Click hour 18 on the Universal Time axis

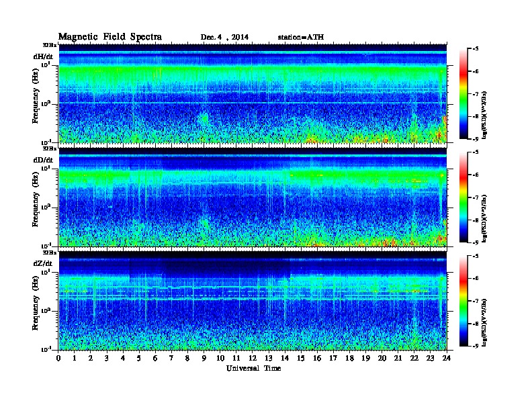pyautogui.click(x=349, y=358)
